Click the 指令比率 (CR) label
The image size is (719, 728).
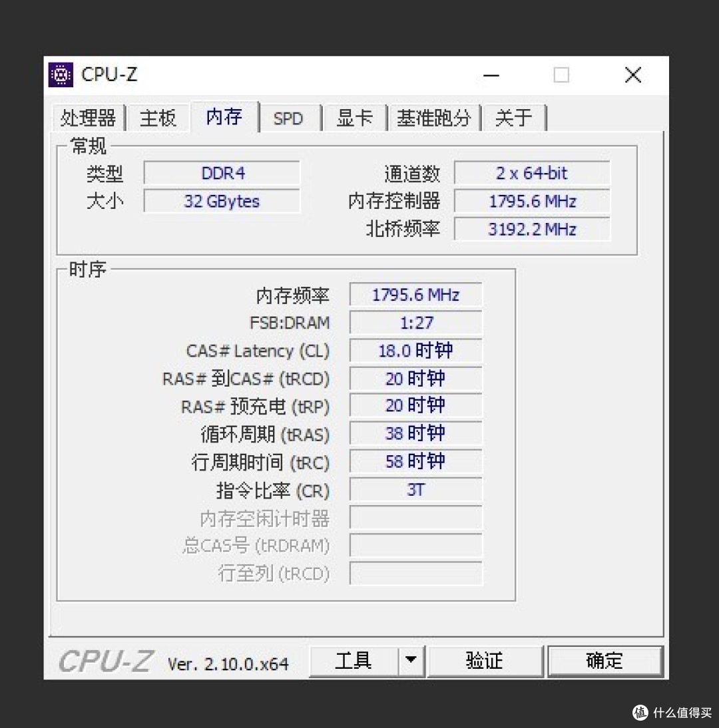[x=273, y=490]
